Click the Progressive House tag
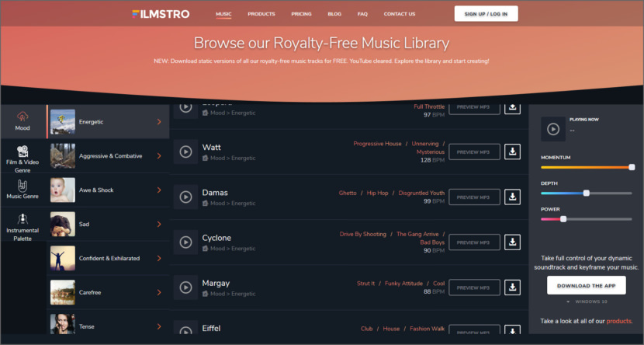The width and height of the screenshot is (644, 345). tap(377, 144)
